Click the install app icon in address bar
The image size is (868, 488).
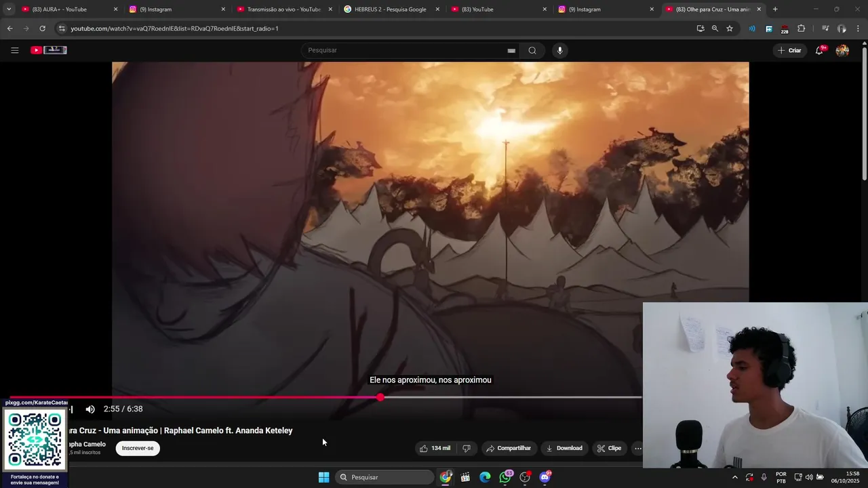click(x=701, y=28)
